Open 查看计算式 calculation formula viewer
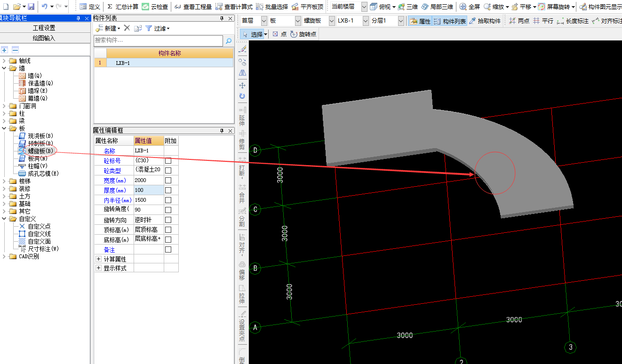The height and width of the screenshot is (364, 622). [234, 7]
